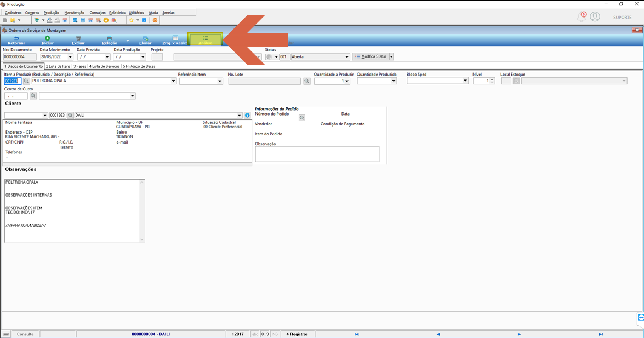Image resolution: width=644 pixels, height=338 pixels.
Task: Click the TeamViewer side panel icon
Action: pyautogui.click(x=641, y=318)
